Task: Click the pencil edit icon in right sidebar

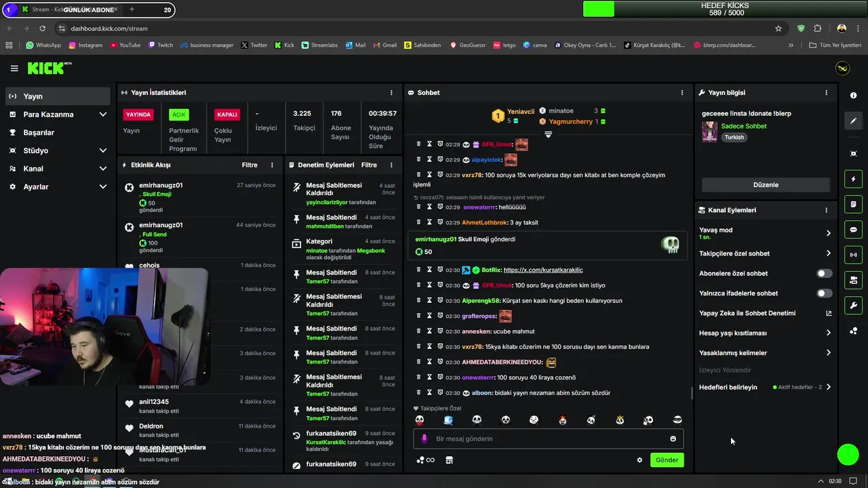Action: pos(853,121)
